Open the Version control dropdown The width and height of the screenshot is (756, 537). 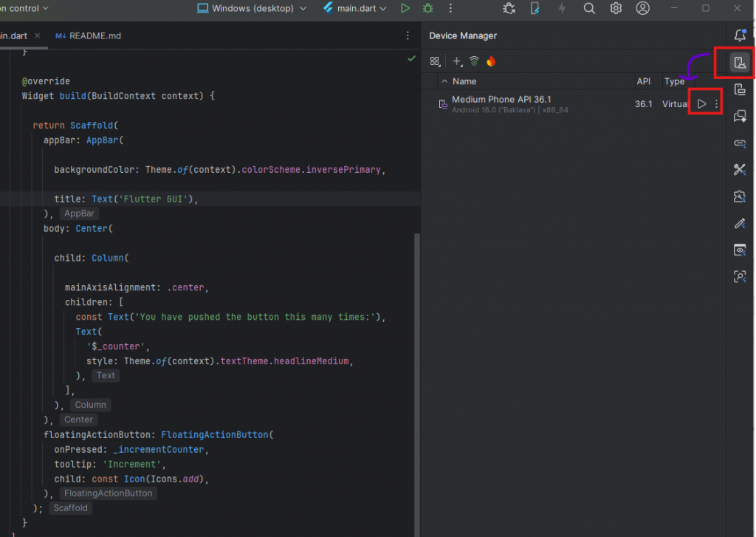[x=24, y=8]
